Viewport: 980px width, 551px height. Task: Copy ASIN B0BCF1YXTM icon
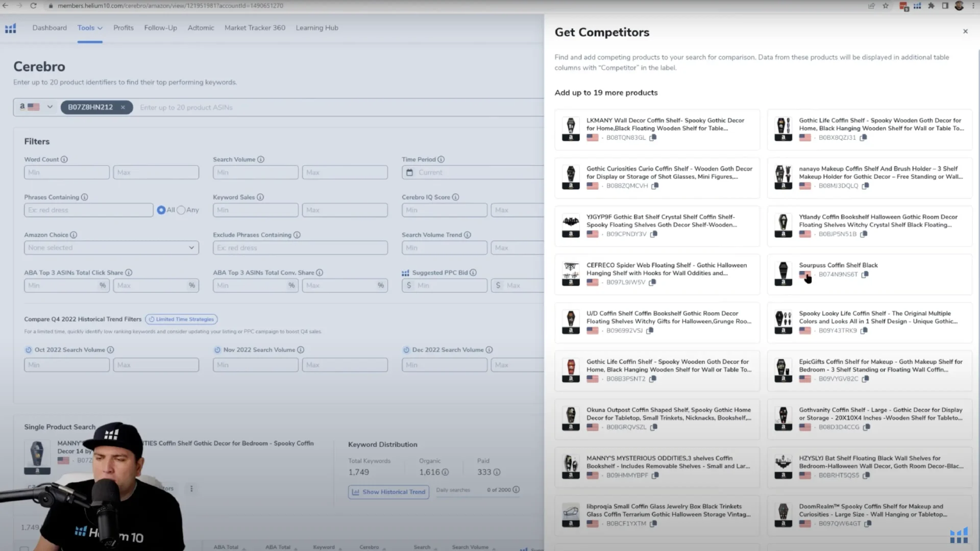point(653,523)
